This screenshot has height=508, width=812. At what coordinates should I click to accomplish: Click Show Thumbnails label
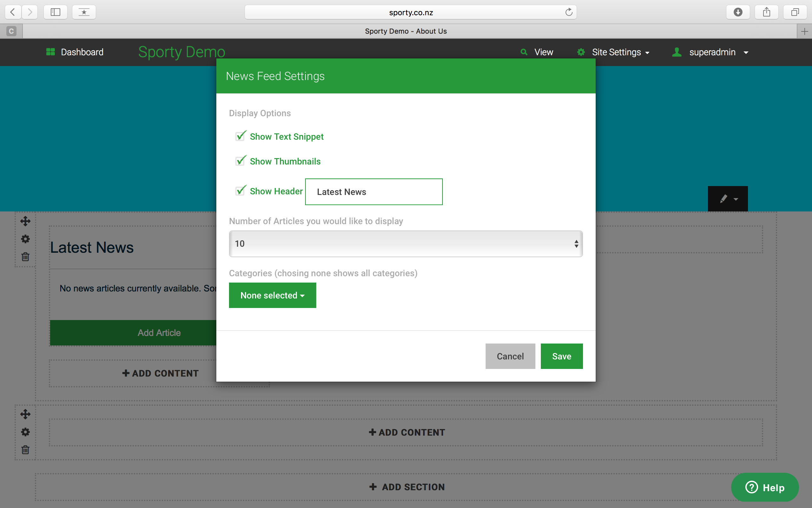click(x=285, y=162)
